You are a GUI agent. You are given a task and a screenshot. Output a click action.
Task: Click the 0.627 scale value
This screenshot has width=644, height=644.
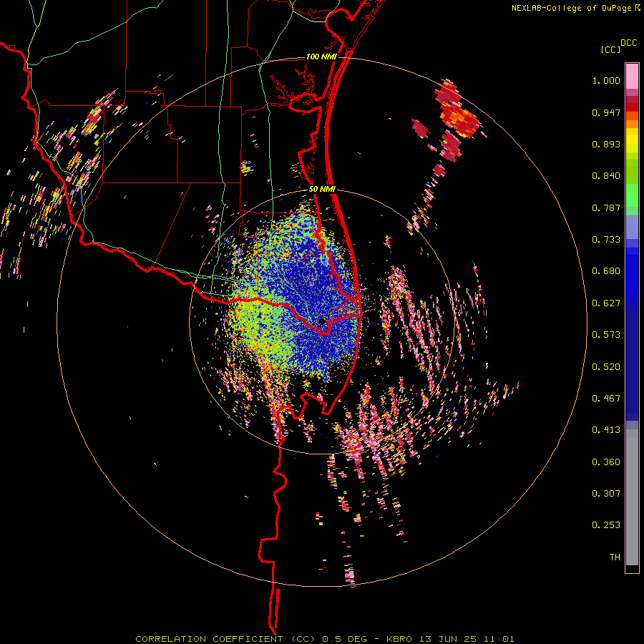point(606,303)
